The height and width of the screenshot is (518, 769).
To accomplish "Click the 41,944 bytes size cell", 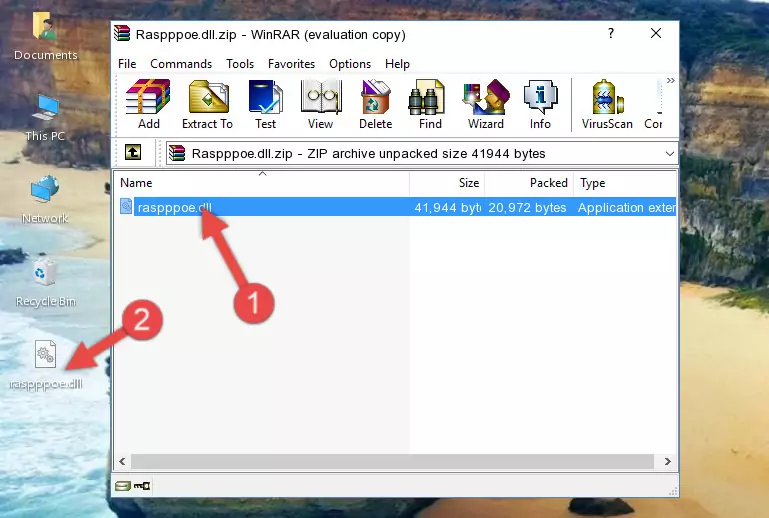I will click(x=447, y=207).
